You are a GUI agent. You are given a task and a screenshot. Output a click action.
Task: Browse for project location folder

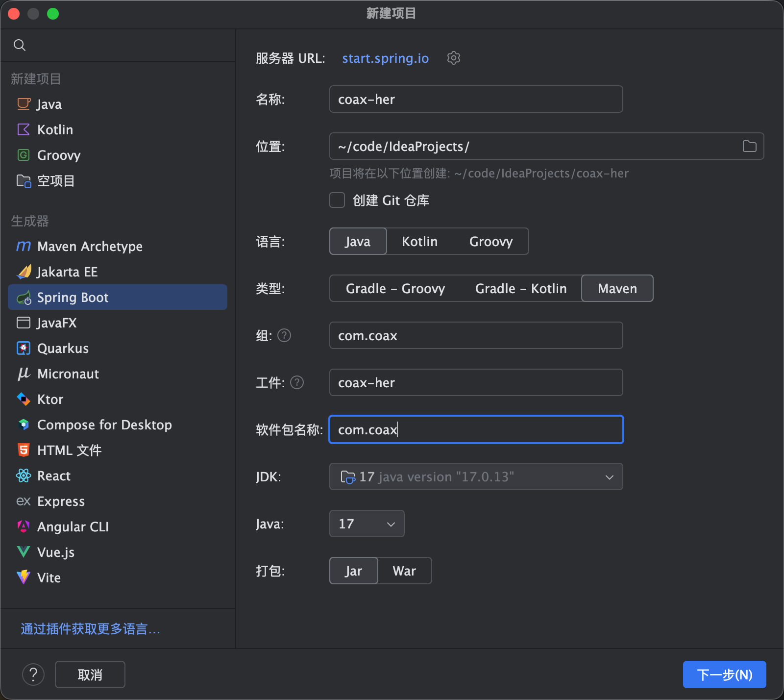coord(750,146)
